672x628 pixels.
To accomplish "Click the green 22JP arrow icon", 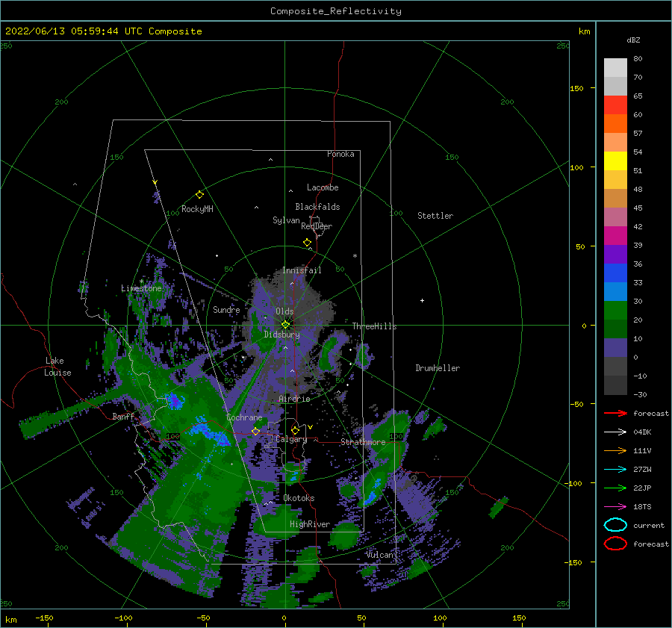I will (x=615, y=488).
